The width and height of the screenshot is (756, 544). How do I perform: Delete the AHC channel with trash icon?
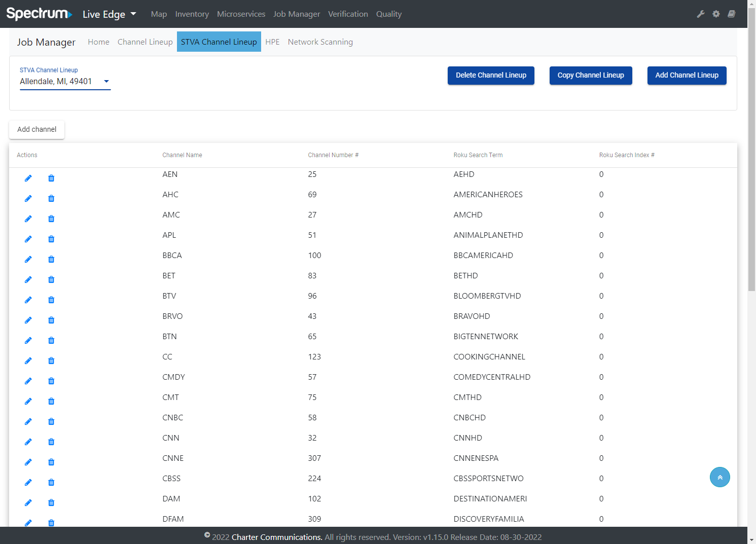pos(51,198)
